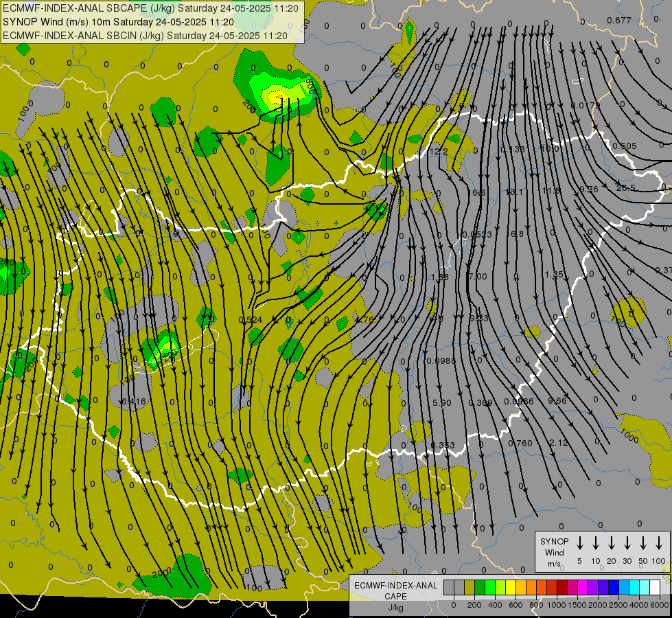
Task: Click the wind legend arrow above 10
Action: [x=596, y=543]
